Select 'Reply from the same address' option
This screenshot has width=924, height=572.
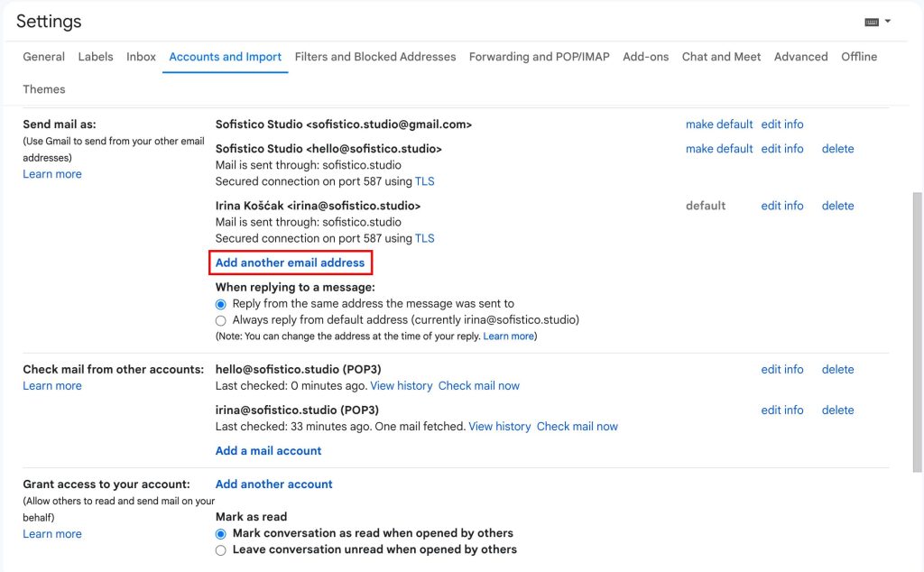click(221, 305)
